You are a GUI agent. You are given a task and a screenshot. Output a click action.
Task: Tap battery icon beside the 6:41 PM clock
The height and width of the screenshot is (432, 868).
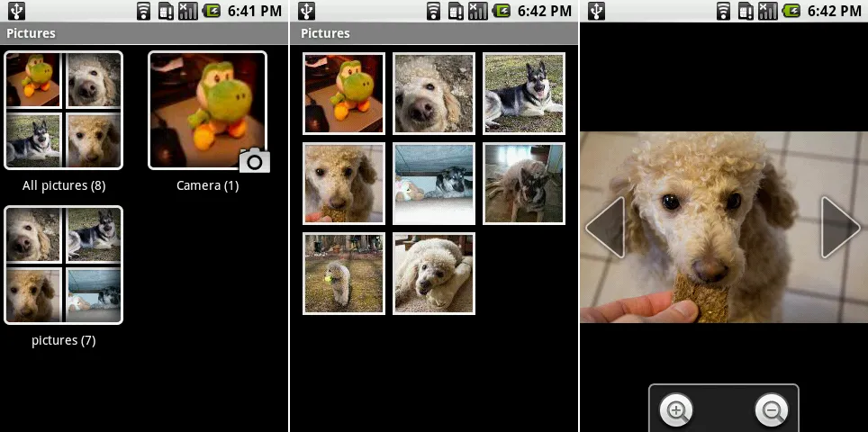[212, 11]
